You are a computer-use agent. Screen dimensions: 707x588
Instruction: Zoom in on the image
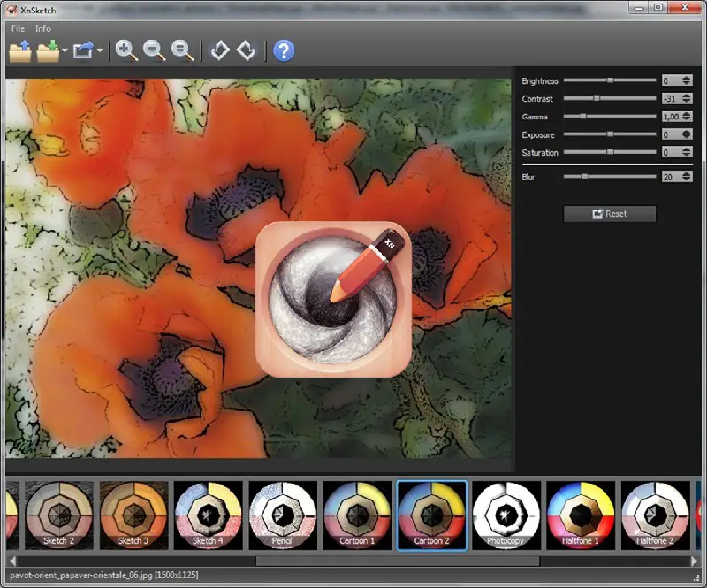(x=126, y=50)
